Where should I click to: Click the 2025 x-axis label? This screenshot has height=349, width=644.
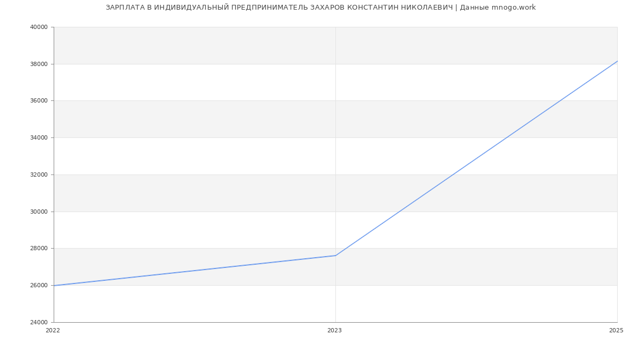[616, 331]
